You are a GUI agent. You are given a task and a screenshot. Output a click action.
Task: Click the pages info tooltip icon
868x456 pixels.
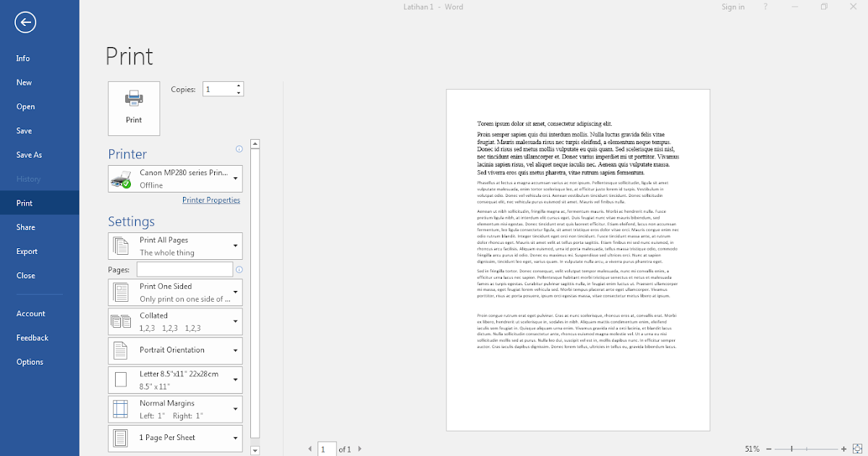tap(239, 269)
